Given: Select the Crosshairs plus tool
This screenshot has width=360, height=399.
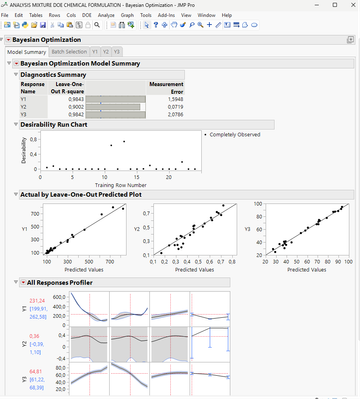Looking at the screenshot, I should (x=209, y=25).
